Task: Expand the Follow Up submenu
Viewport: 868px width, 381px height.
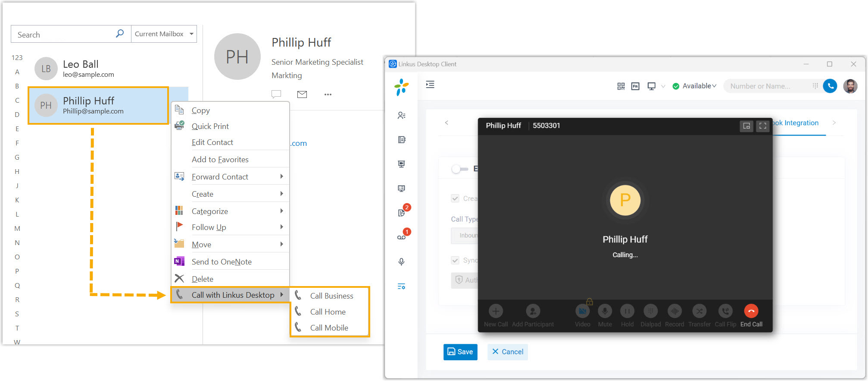Action: pos(231,227)
